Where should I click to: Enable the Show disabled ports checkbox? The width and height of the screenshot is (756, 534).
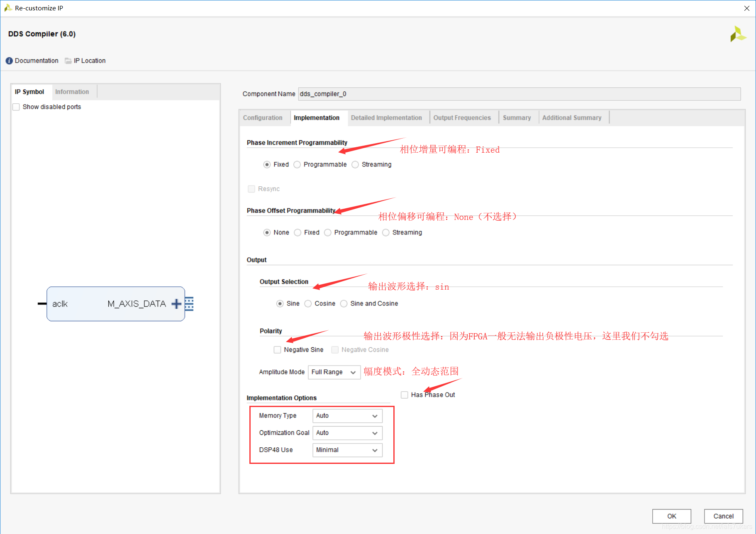click(x=16, y=107)
